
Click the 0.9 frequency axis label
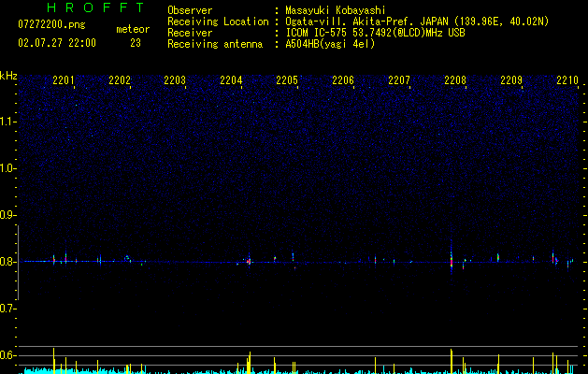tap(7, 215)
